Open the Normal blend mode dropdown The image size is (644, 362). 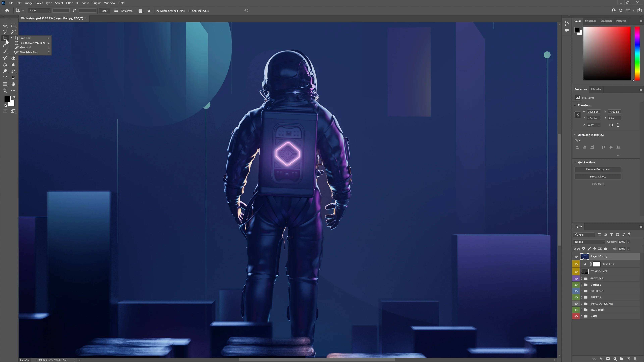pos(589,242)
